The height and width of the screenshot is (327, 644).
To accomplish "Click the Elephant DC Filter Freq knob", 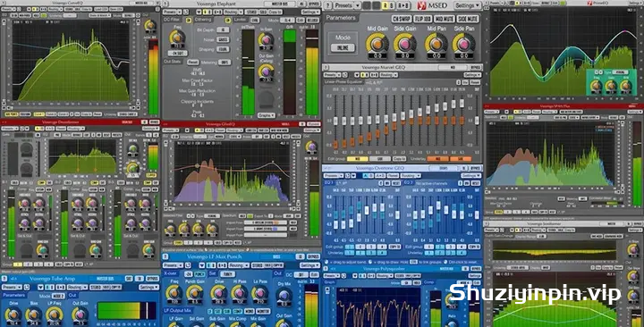I will (x=177, y=38).
